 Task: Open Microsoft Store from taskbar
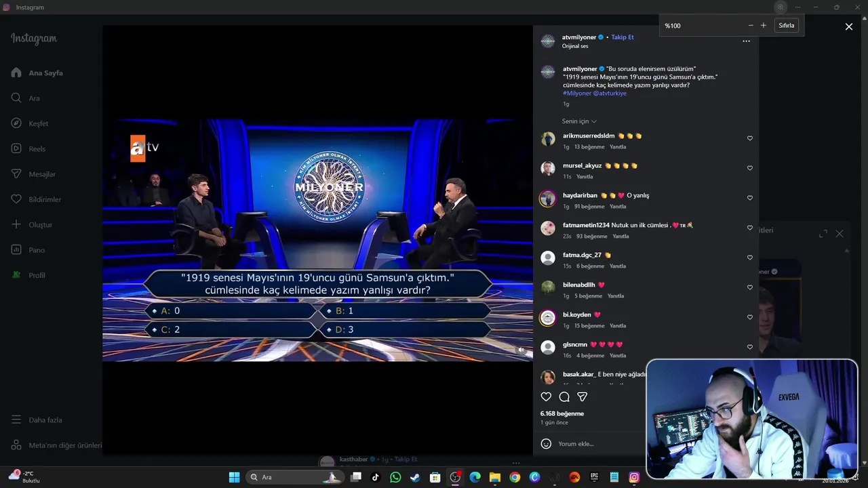[435, 477]
